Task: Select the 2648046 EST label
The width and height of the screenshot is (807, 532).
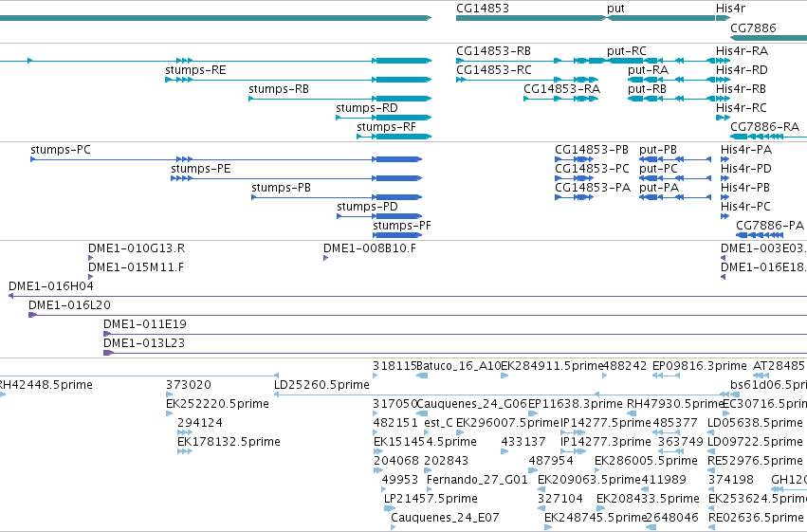Action: [x=671, y=518]
